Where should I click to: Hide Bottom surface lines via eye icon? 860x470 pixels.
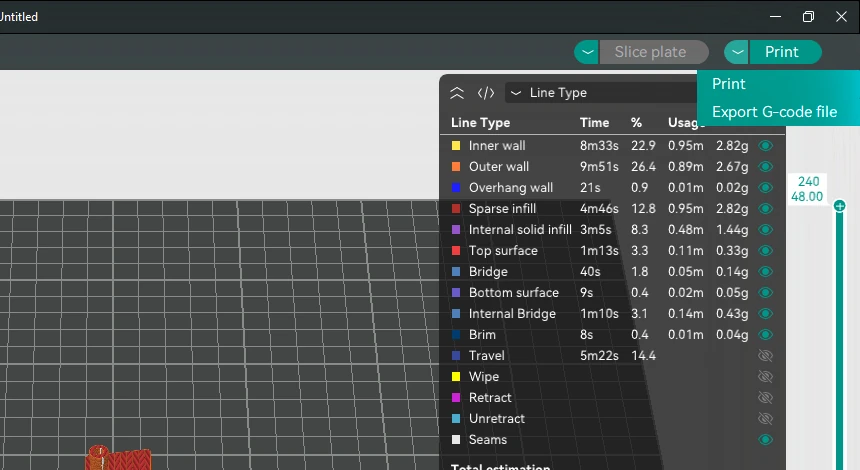pos(766,292)
